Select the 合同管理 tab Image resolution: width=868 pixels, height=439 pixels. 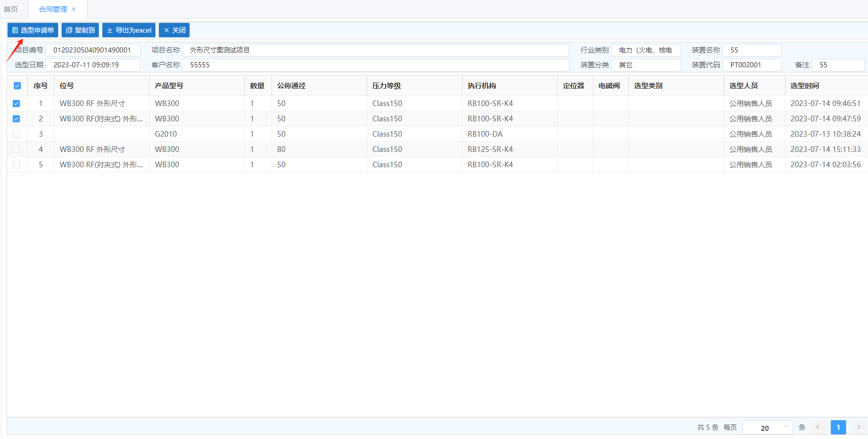click(x=52, y=9)
